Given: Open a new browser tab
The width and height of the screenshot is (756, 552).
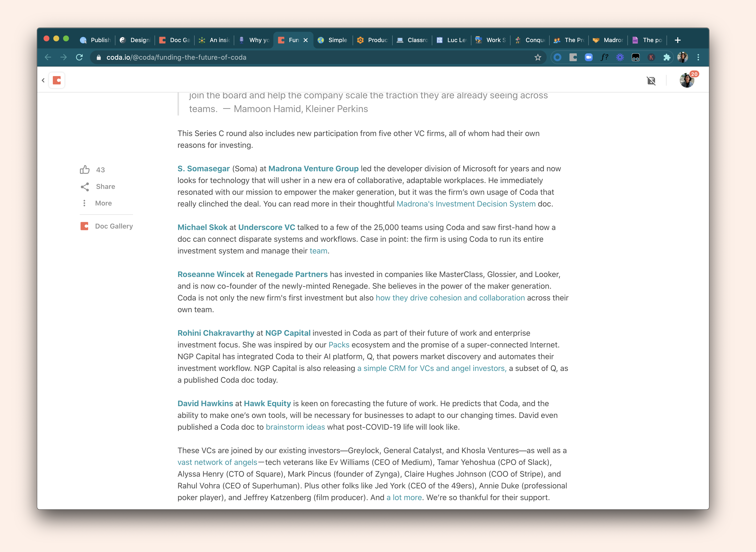Looking at the screenshot, I should (678, 40).
